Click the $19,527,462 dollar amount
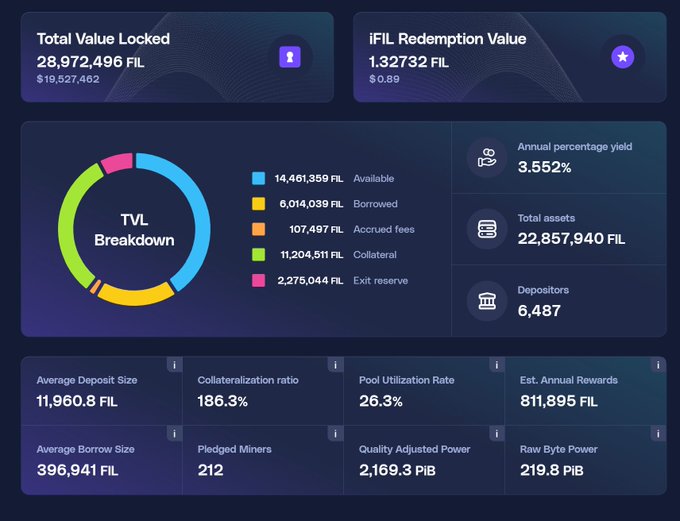This screenshot has height=521, width=680. (68, 79)
